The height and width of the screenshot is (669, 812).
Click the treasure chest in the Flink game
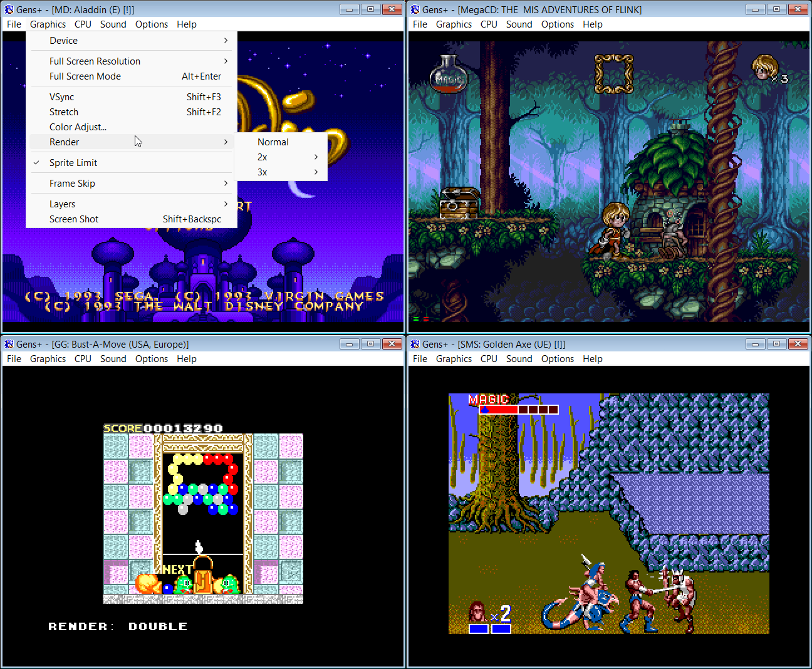(x=459, y=204)
